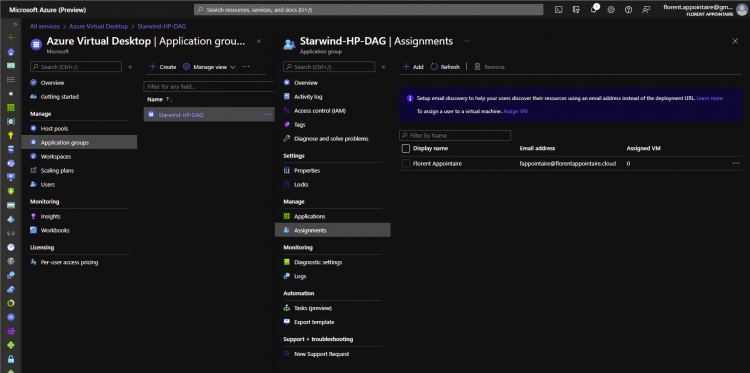Toggle the select-all checkbox beside Display name
The width and height of the screenshot is (750, 373).
coord(406,148)
